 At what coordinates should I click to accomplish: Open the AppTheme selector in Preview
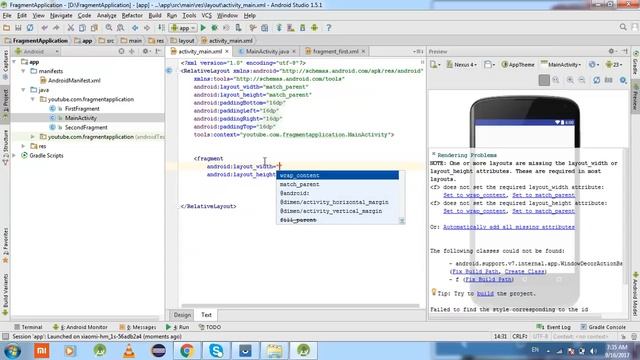(518, 64)
